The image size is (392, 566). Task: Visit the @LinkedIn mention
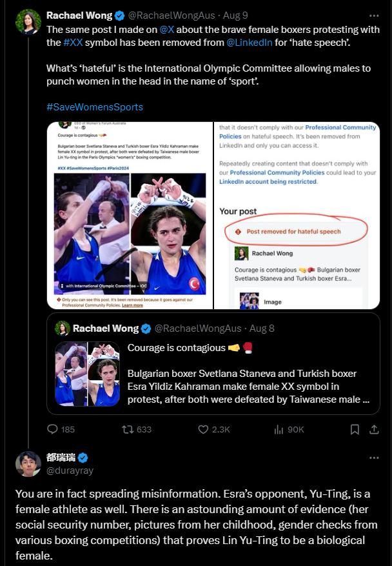pyautogui.click(x=250, y=42)
